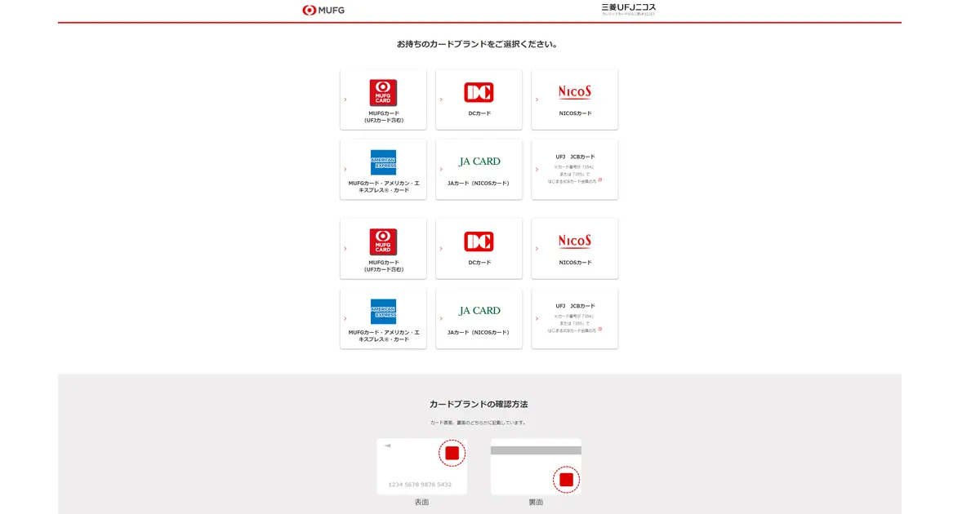This screenshot has width=980, height=514.
Task: Click the '表面' caption
Action: click(421, 503)
